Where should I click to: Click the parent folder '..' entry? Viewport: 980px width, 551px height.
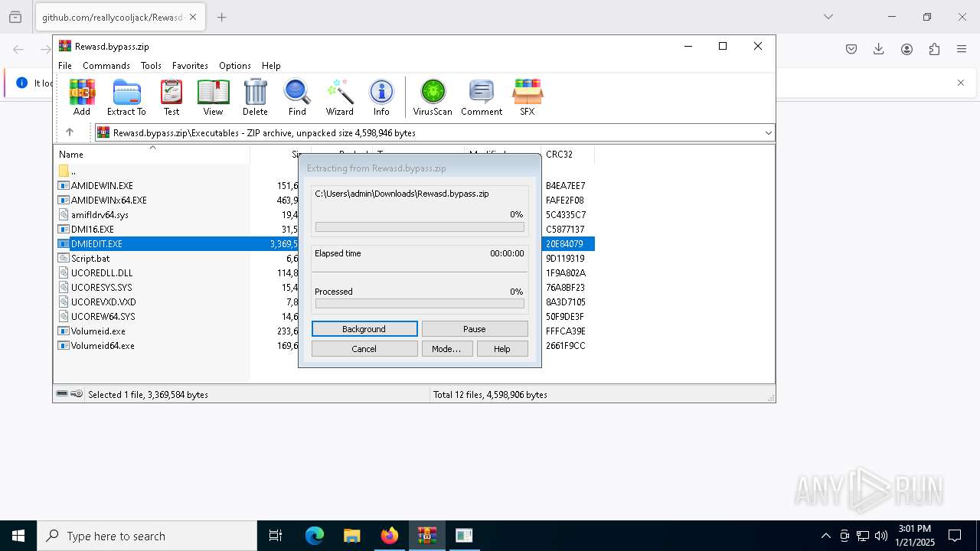(x=67, y=171)
